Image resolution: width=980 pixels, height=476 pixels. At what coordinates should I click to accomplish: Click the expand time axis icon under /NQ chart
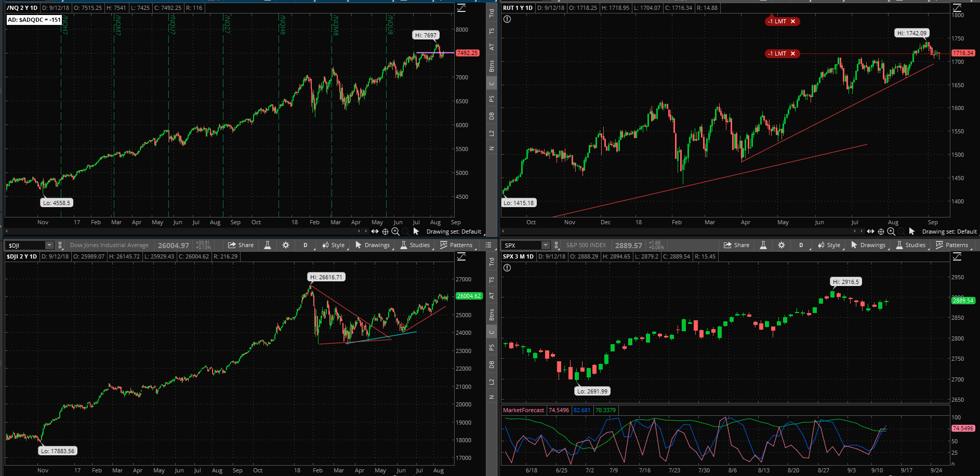coord(375,232)
